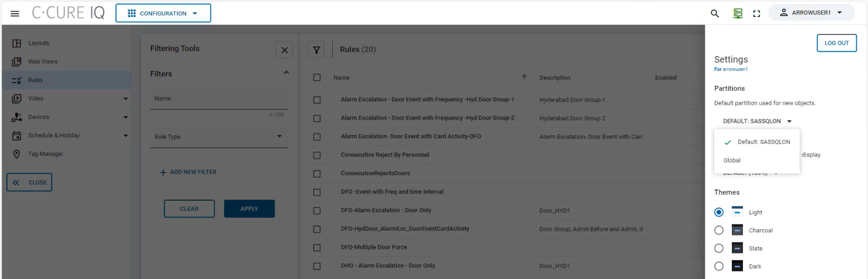Toggle the select-all rules checkbox

[x=317, y=77]
